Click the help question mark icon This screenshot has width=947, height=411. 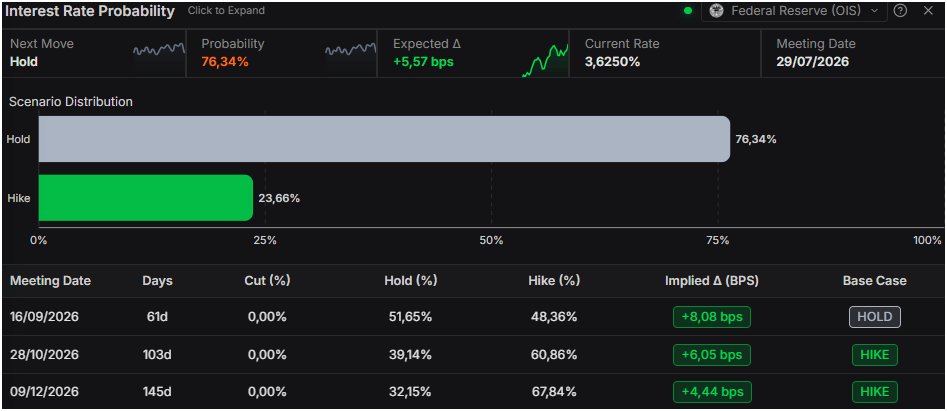tap(900, 11)
